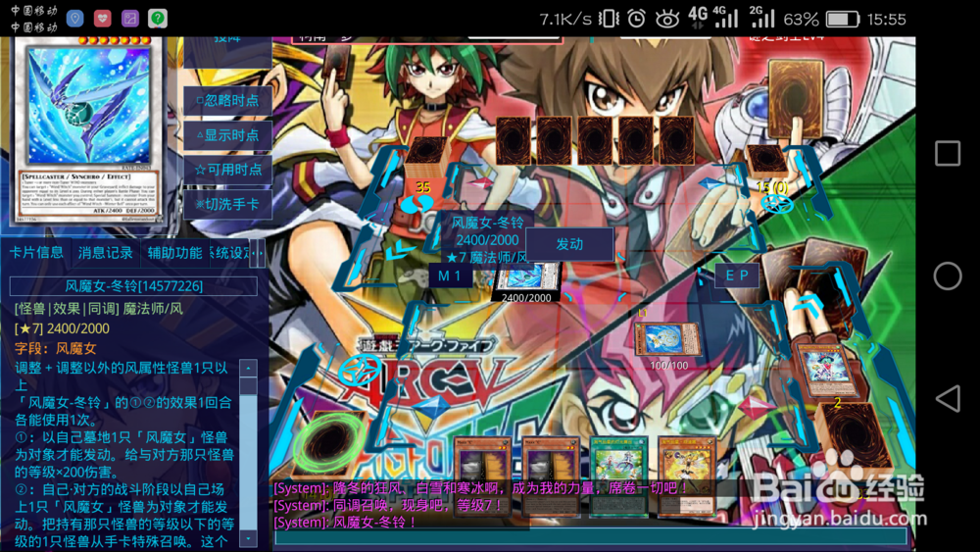980x552 pixels.
Task: Click the system message starting 隆冬的狂风
Action: point(481,487)
